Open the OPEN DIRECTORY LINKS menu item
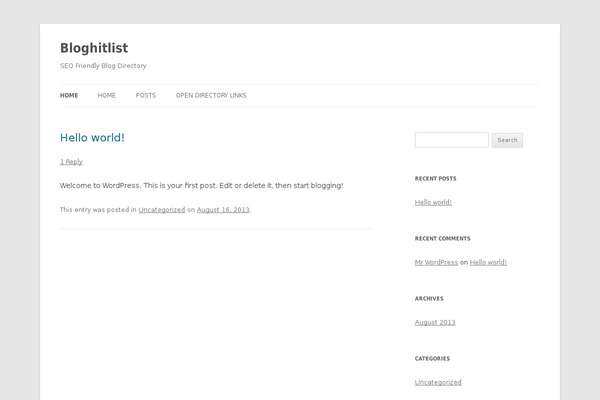 coord(211,95)
